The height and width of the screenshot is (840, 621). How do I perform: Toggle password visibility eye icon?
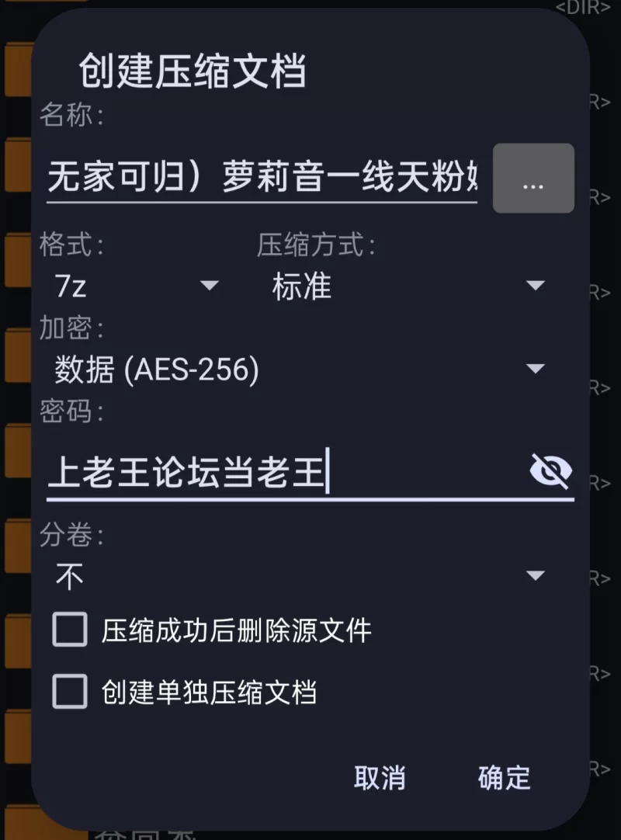tap(550, 470)
